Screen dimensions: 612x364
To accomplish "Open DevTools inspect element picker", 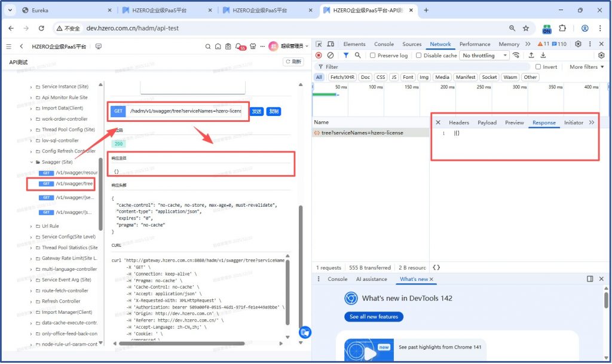I will (319, 44).
